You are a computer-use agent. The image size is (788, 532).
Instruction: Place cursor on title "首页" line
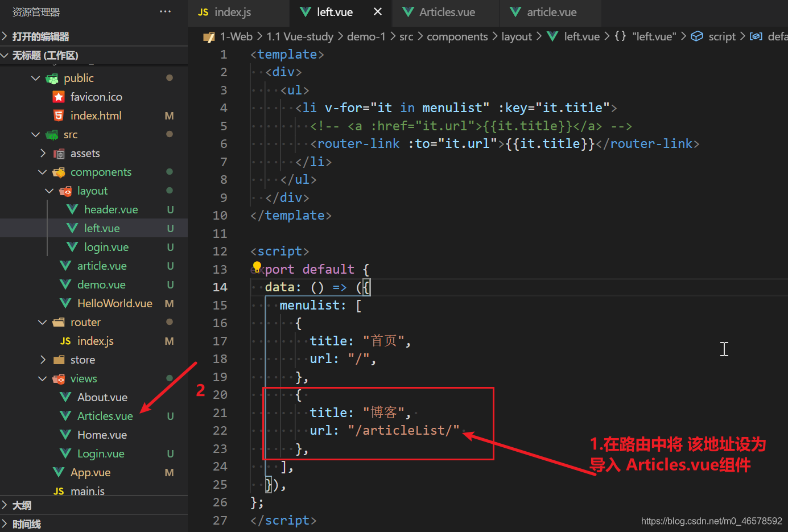click(x=360, y=341)
